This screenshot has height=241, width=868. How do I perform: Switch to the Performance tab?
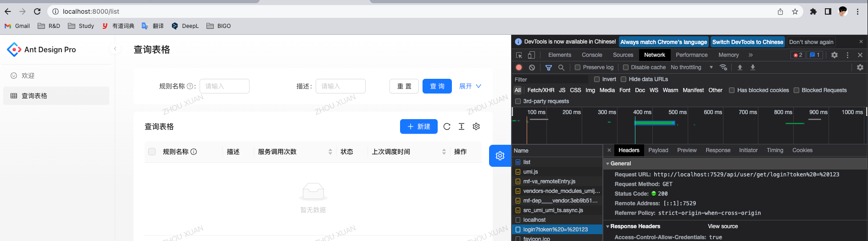691,55
